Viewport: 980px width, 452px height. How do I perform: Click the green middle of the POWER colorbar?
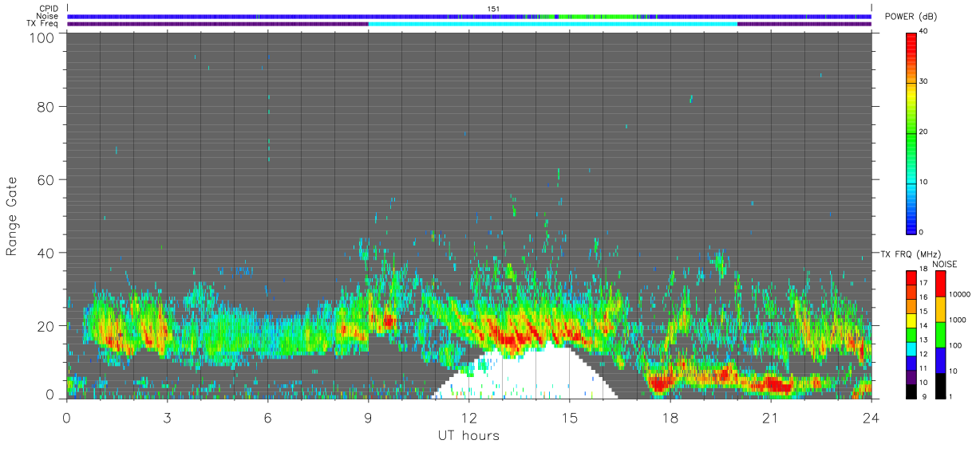(911, 132)
